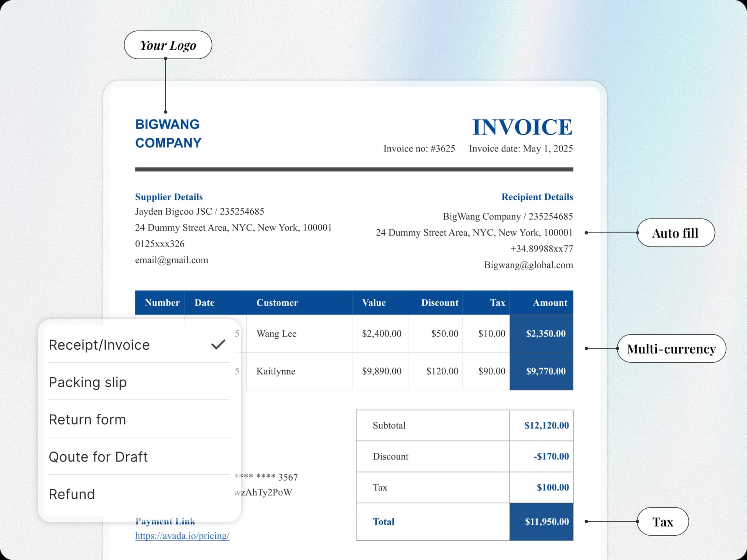Click the Auto fill callout badge
The image size is (747, 560).
pos(675,233)
